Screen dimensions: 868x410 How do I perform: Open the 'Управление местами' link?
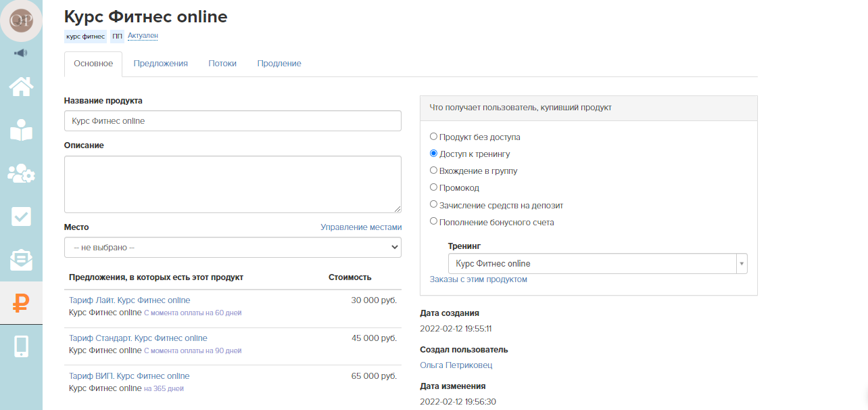click(361, 227)
